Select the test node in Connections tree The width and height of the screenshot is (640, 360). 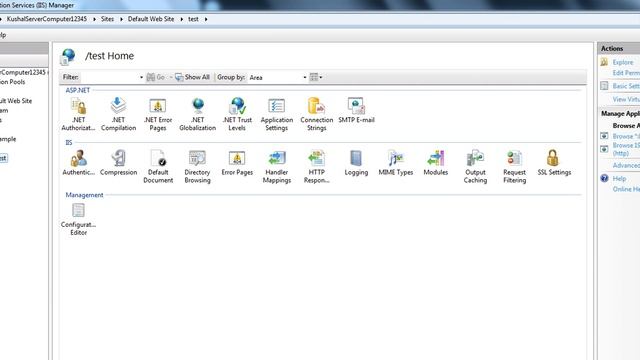3,158
